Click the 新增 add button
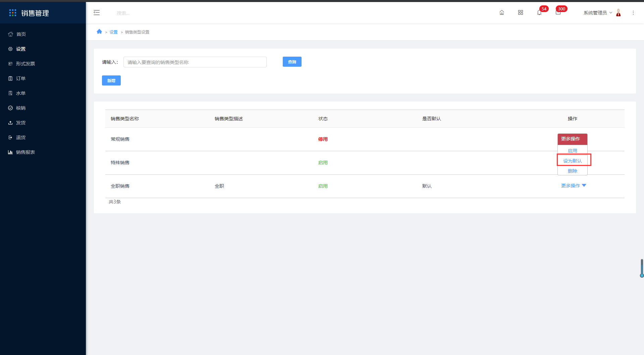This screenshot has width=644, height=355. pos(111,80)
